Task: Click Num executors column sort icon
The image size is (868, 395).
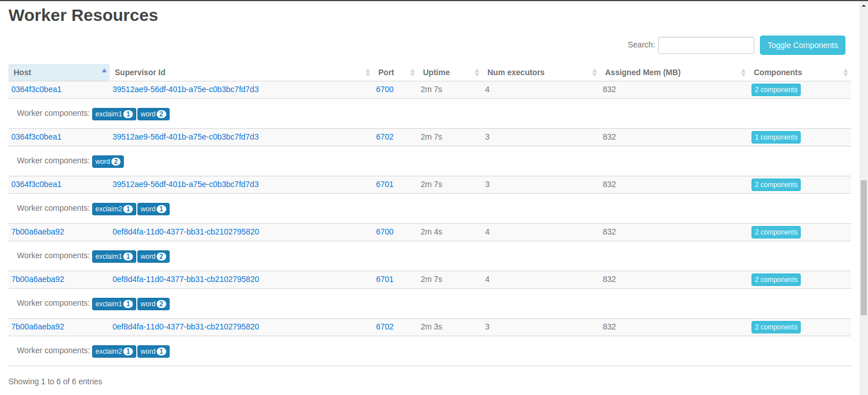Action: coord(594,72)
